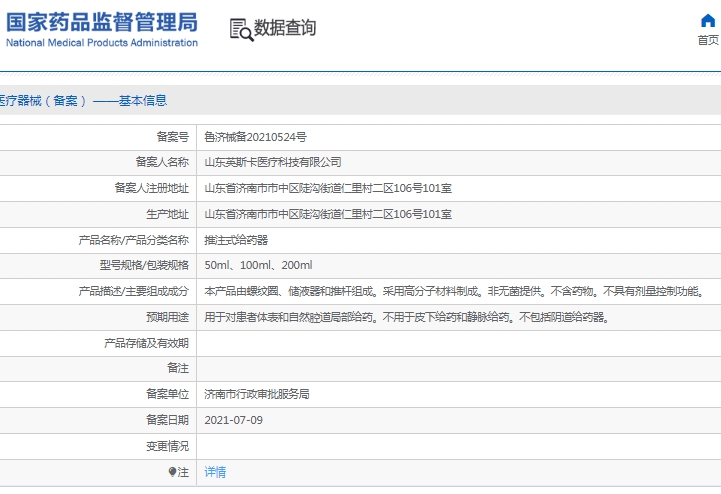
Task: Click the 生产地址 address value
Action: (x=328, y=214)
